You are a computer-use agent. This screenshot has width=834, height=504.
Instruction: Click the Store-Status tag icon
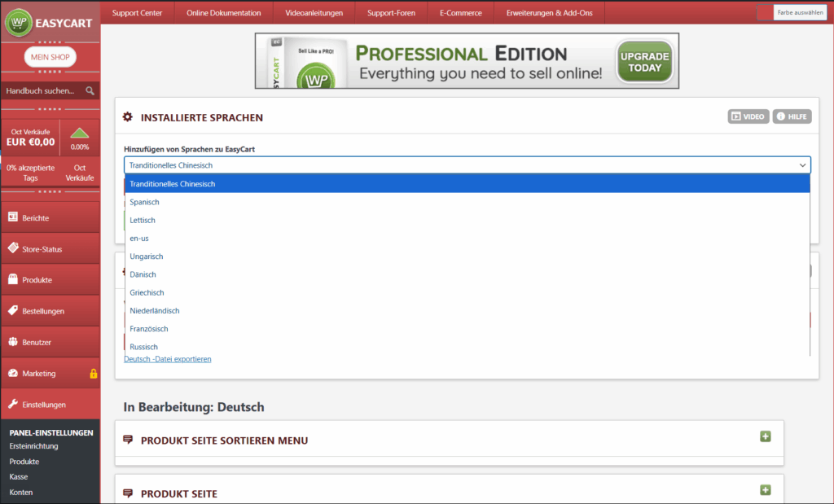[x=13, y=249]
